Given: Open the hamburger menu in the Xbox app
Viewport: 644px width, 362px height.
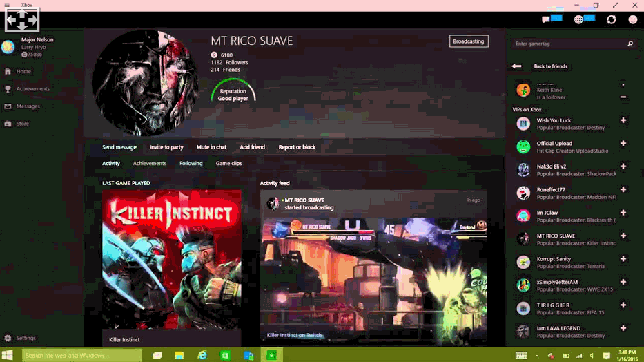Looking at the screenshot, I should [x=7, y=5].
